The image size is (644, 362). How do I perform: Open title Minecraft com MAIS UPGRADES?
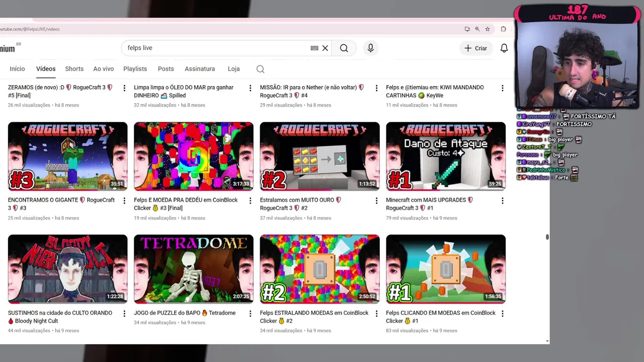(x=429, y=204)
